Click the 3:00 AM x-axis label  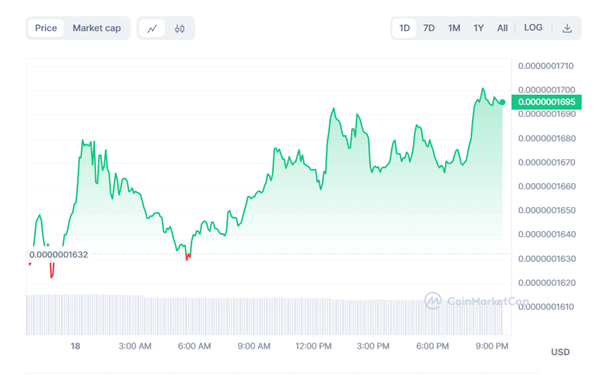click(x=135, y=346)
